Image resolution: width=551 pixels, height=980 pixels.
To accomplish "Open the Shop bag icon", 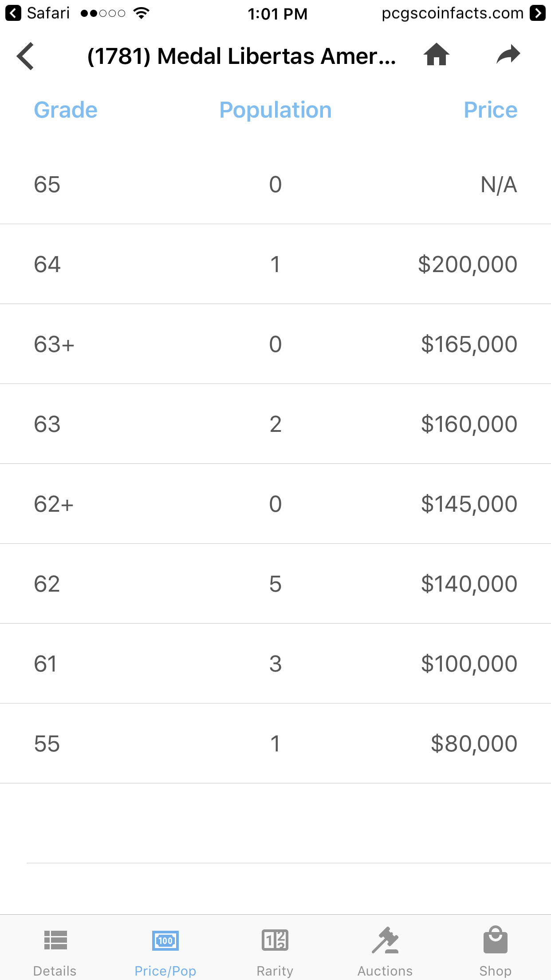I will coord(496,940).
